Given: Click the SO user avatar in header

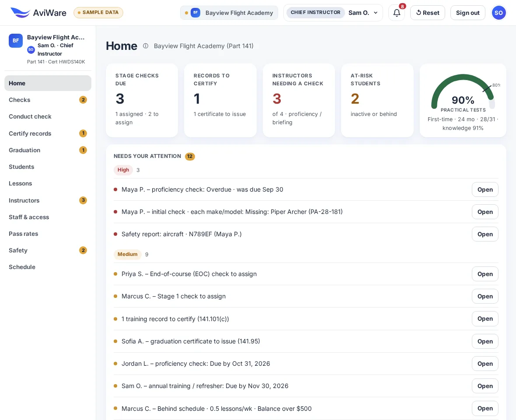Looking at the screenshot, I should pos(499,13).
